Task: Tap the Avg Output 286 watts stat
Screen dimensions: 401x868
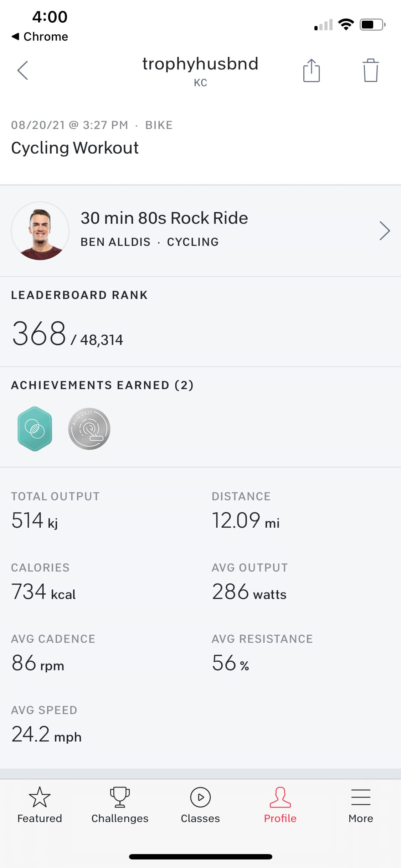Action: click(x=249, y=591)
